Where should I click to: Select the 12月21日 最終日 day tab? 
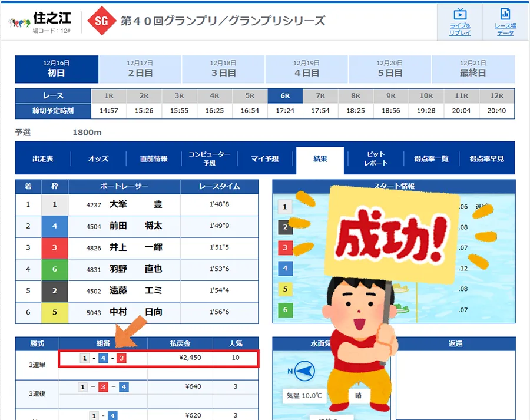click(x=473, y=69)
